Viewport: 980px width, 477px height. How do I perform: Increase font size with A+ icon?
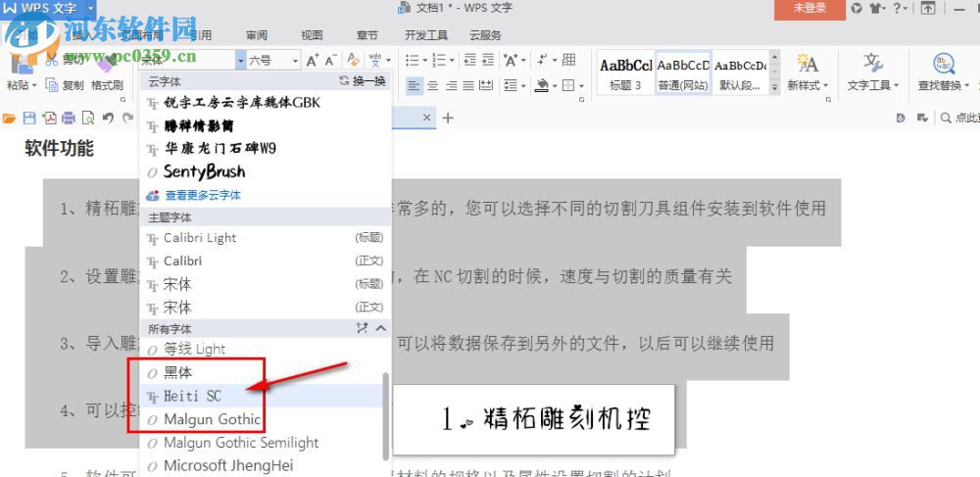point(312,60)
